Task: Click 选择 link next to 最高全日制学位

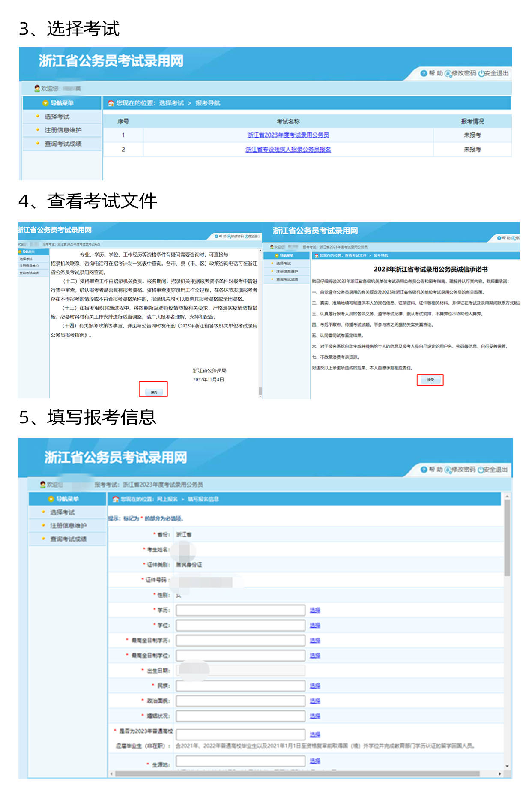Action: (x=315, y=656)
